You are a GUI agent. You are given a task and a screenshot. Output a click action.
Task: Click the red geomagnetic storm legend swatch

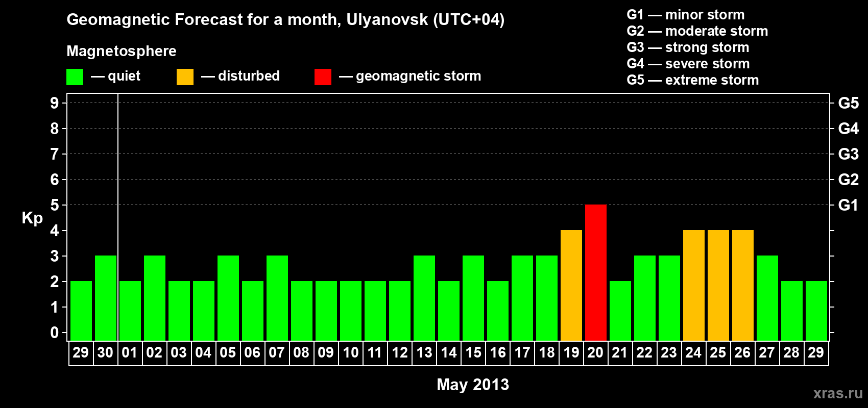coord(323,77)
